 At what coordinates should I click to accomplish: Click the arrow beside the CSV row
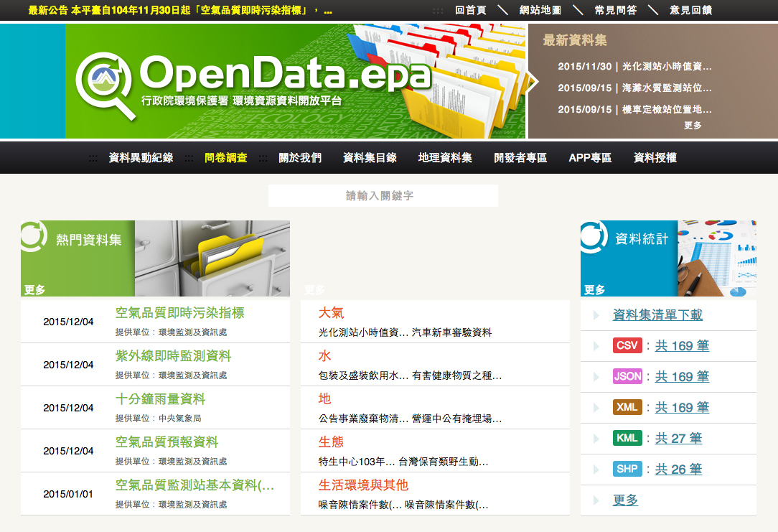coord(596,346)
